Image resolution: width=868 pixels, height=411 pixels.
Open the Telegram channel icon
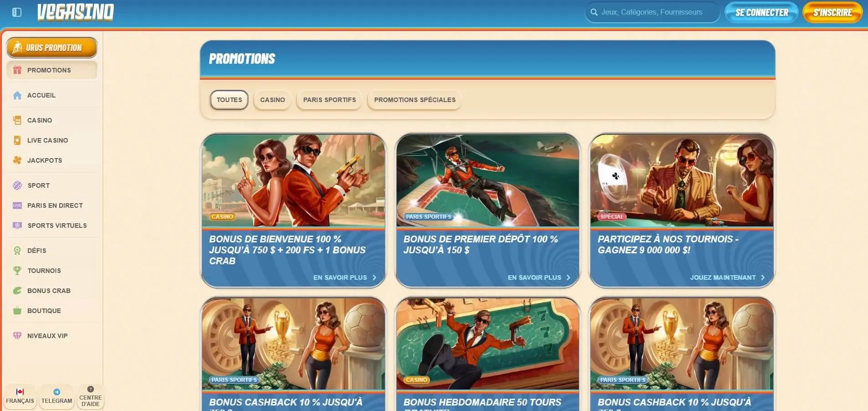point(56,392)
